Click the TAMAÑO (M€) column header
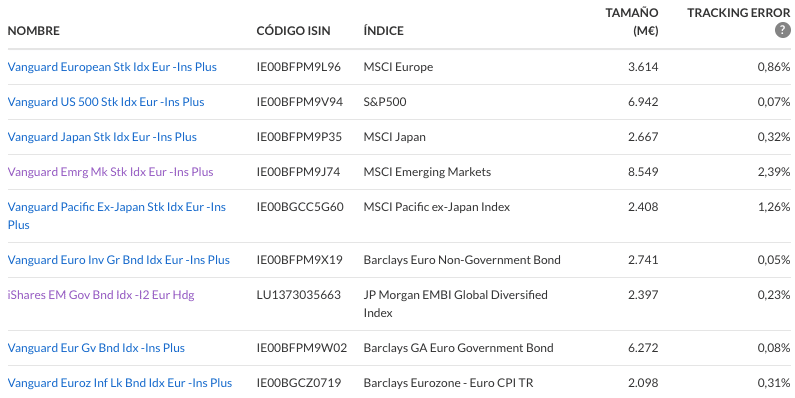 point(632,22)
